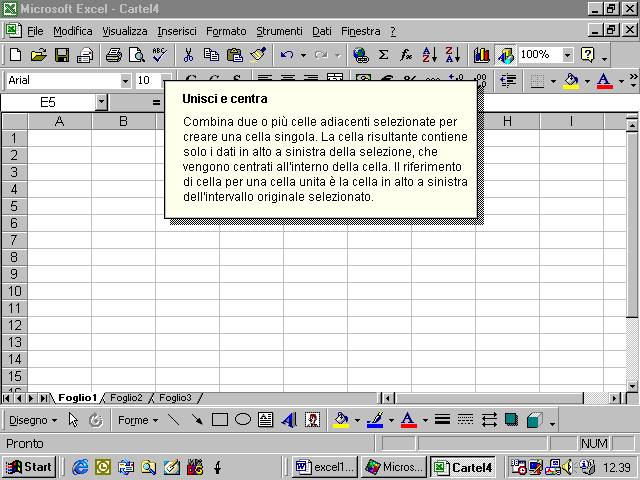Image resolution: width=640 pixels, height=480 pixels.
Task: Apply shadow effect to shape
Action: [x=511, y=420]
